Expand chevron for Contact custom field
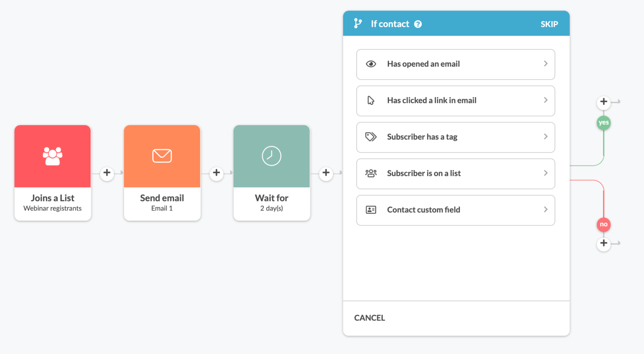644x354 pixels. (x=545, y=209)
